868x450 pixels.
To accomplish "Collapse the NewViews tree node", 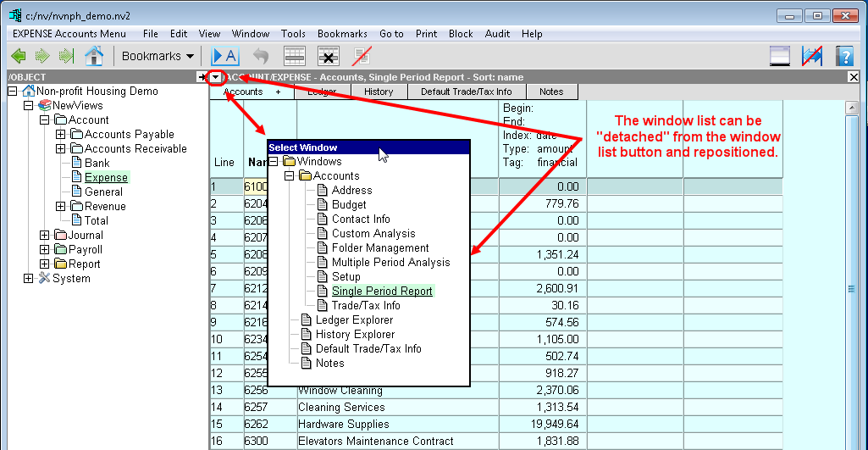I will coord(29,106).
